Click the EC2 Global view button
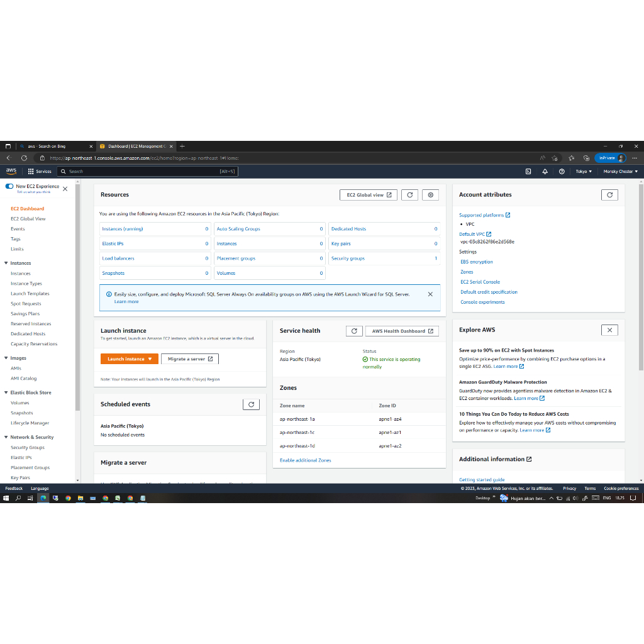The height and width of the screenshot is (644, 644). point(369,195)
